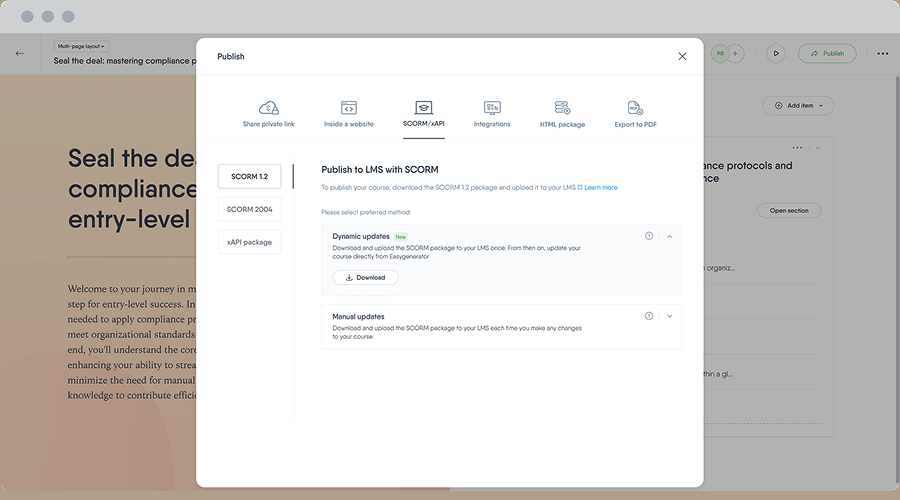Click the Share private link icon

pyautogui.click(x=268, y=108)
